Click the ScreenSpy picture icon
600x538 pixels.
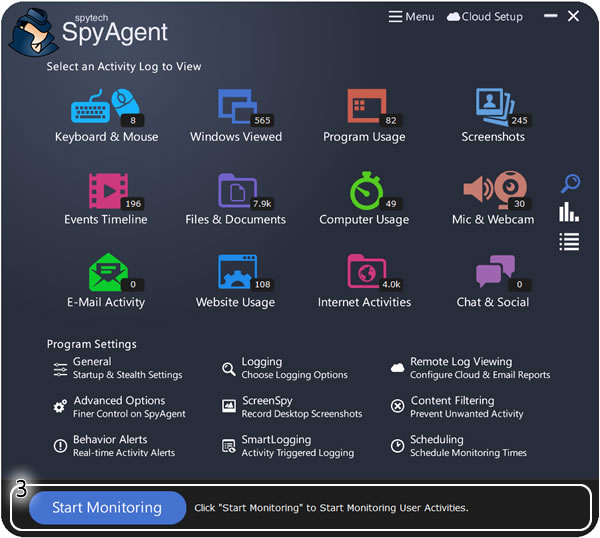tap(229, 406)
